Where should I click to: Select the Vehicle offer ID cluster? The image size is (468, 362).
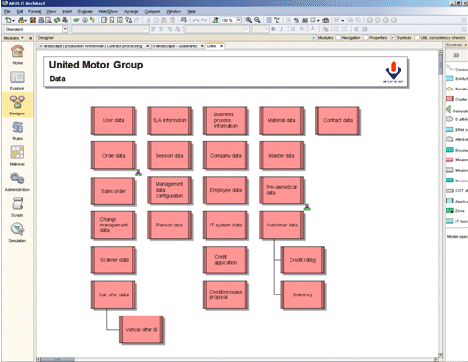pyautogui.click(x=141, y=330)
